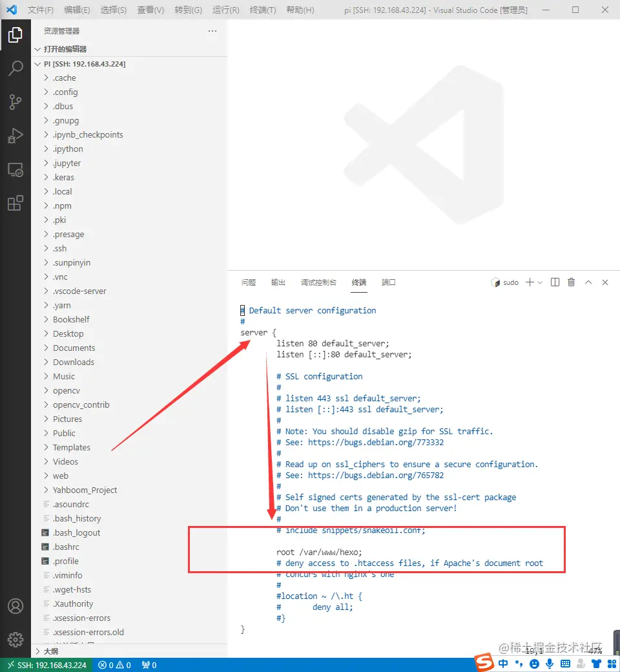Click the explorer more actions ellipsis
620x672 pixels.
coord(212,31)
